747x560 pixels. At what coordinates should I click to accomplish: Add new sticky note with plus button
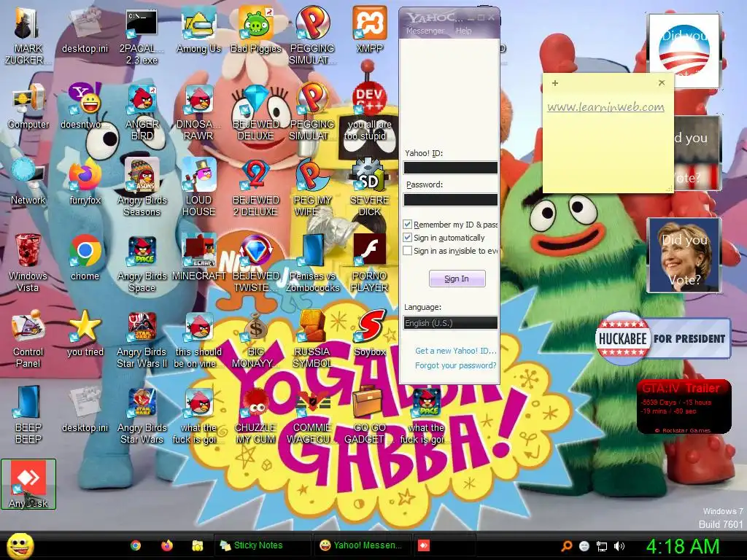[x=555, y=83]
